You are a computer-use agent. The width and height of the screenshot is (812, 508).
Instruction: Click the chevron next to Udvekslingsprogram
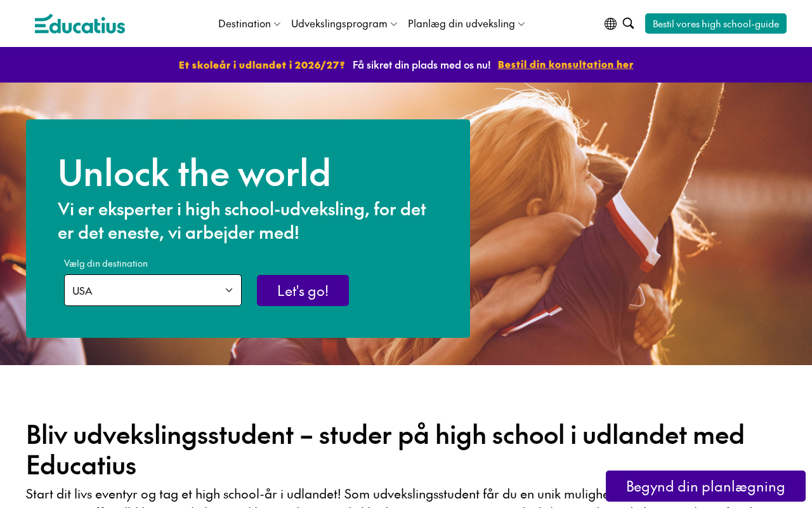394,24
